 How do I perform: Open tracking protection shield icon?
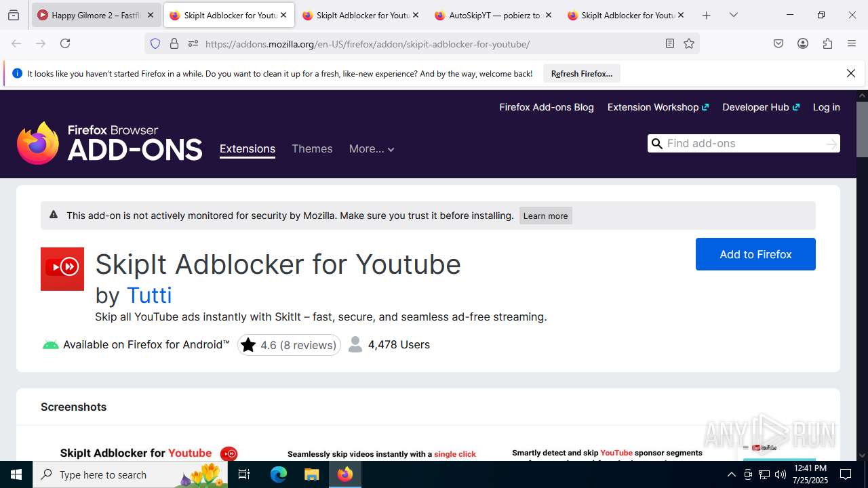pyautogui.click(x=155, y=43)
